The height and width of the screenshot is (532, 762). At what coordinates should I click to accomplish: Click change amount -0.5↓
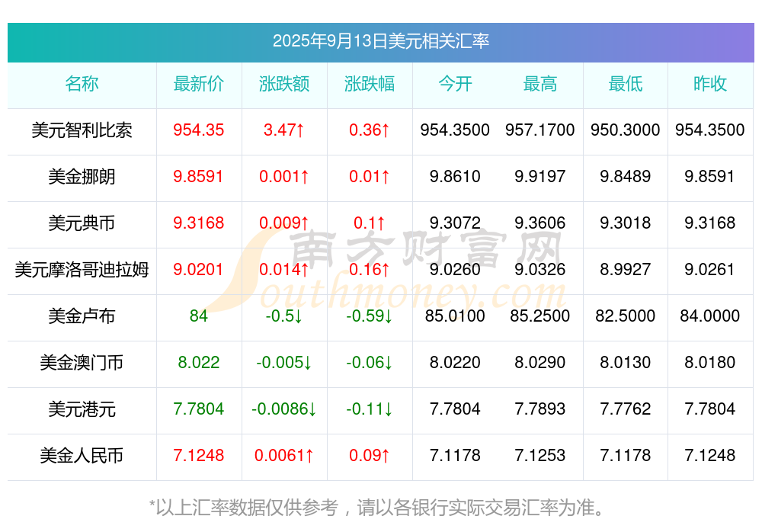coord(284,316)
